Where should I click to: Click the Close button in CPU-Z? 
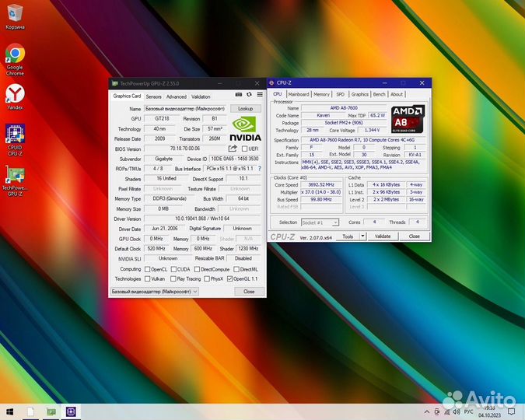point(415,236)
